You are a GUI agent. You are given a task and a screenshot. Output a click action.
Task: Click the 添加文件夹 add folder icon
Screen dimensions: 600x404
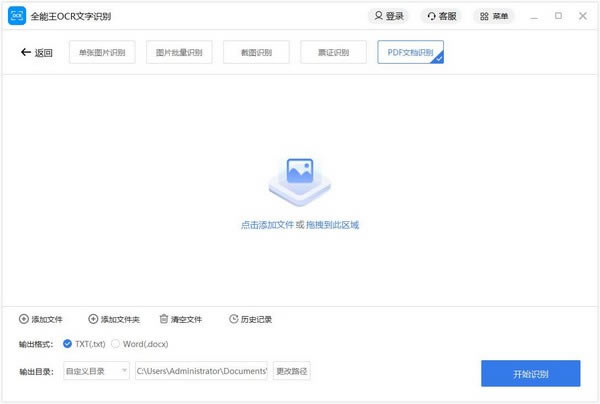pyautogui.click(x=93, y=319)
